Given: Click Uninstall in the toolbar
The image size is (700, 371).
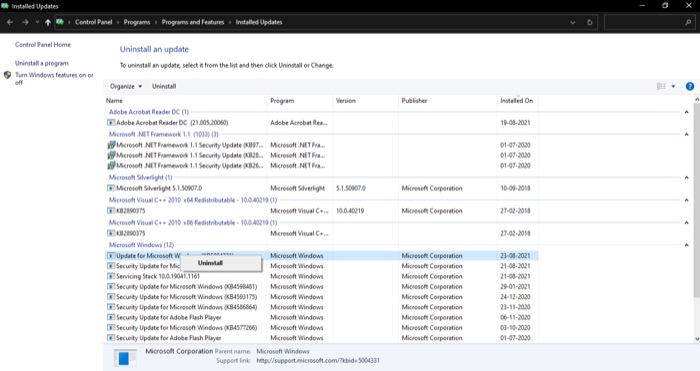Looking at the screenshot, I should click(x=164, y=86).
